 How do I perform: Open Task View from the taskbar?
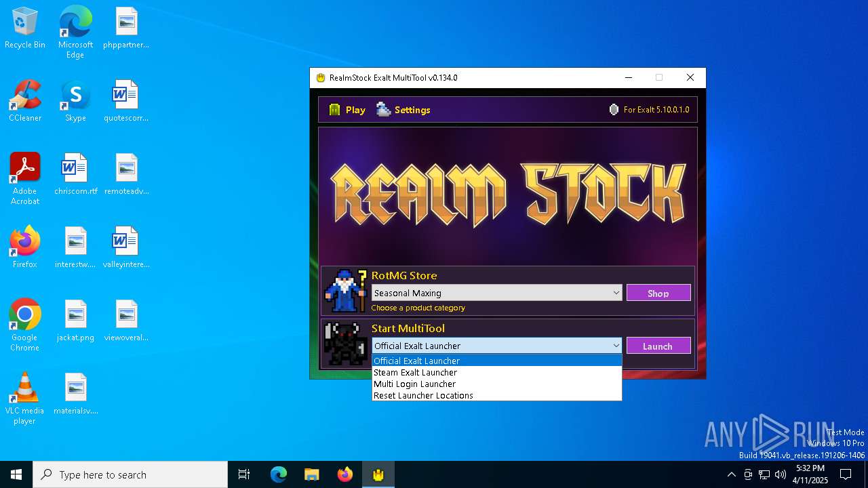[244, 474]
